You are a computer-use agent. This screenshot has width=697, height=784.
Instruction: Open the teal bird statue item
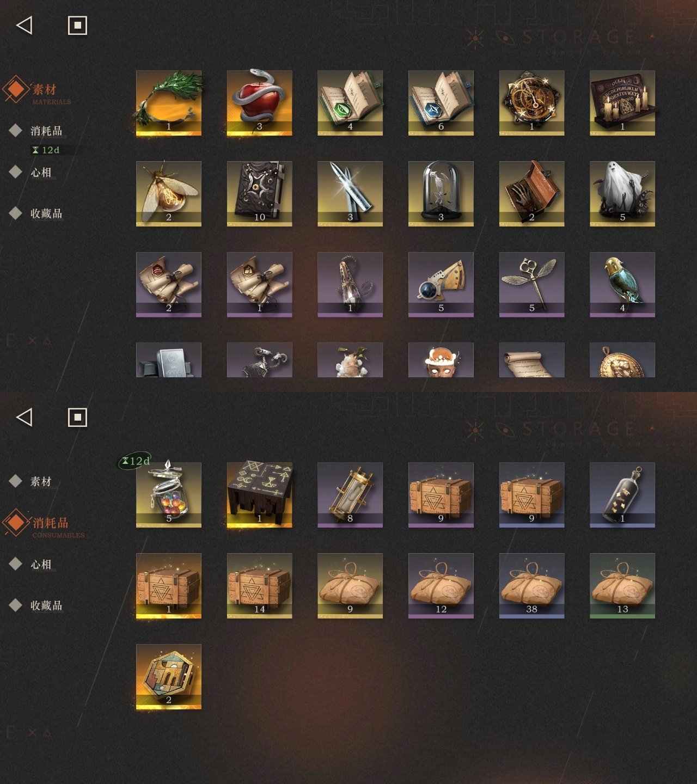[622, 285]
